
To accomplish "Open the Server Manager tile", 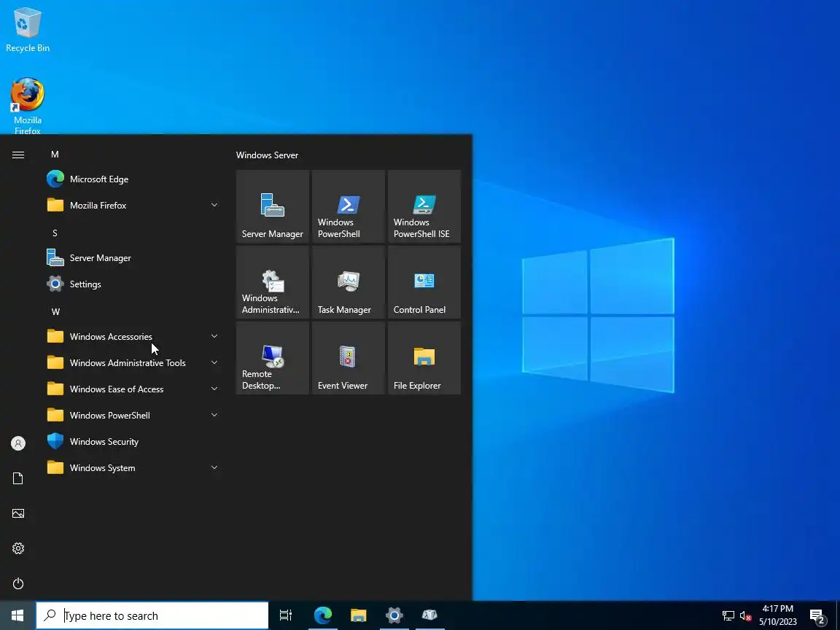I will coord(272,206).
